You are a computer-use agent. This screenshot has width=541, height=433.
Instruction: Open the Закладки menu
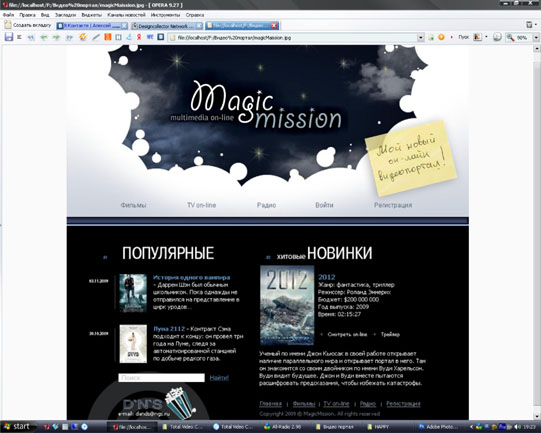(x=65, y=15)
